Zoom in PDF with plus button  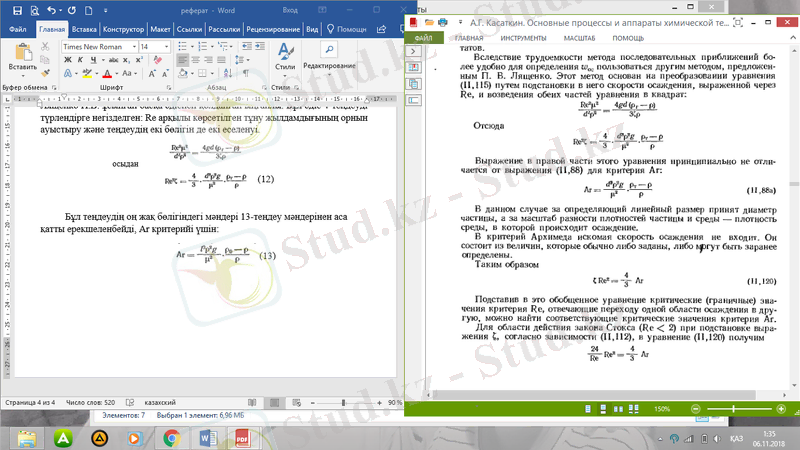tap(781, 409)
